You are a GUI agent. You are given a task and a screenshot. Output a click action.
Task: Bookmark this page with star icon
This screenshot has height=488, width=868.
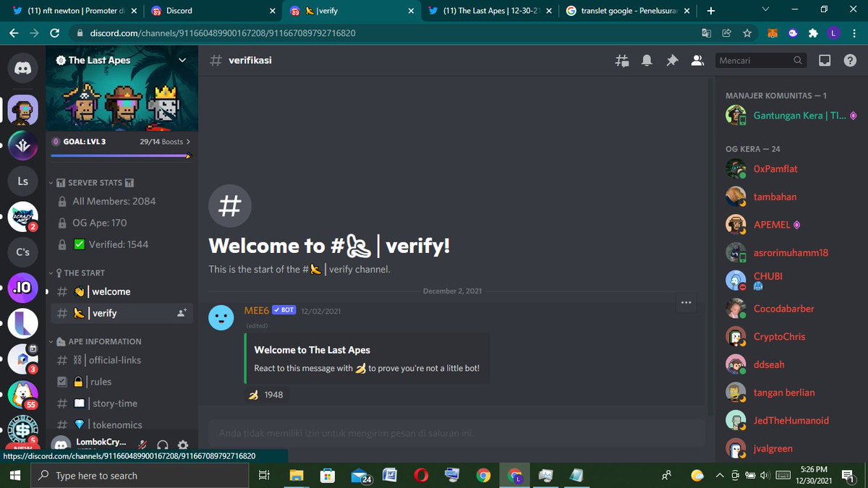click(747, 33)
